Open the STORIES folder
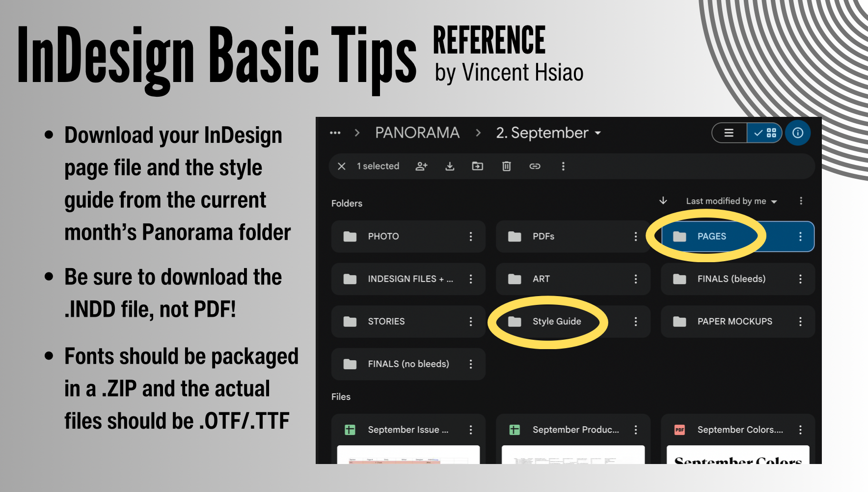The image size is (868, 492). pos(408,322)
